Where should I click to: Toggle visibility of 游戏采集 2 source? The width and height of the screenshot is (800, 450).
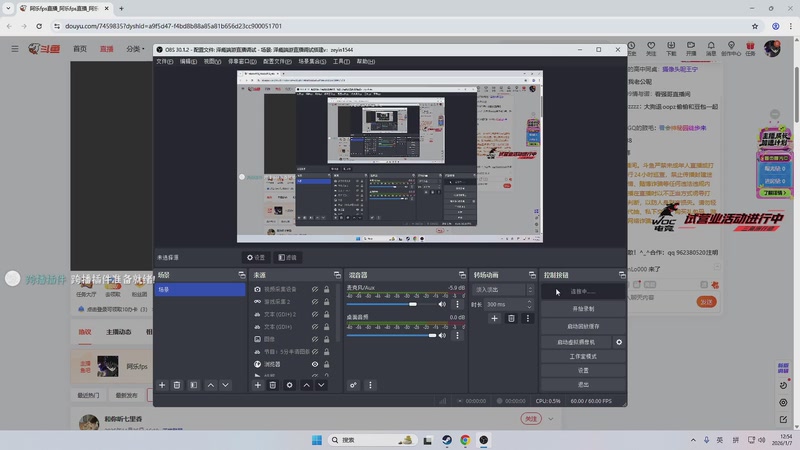[x=315, y=302]
